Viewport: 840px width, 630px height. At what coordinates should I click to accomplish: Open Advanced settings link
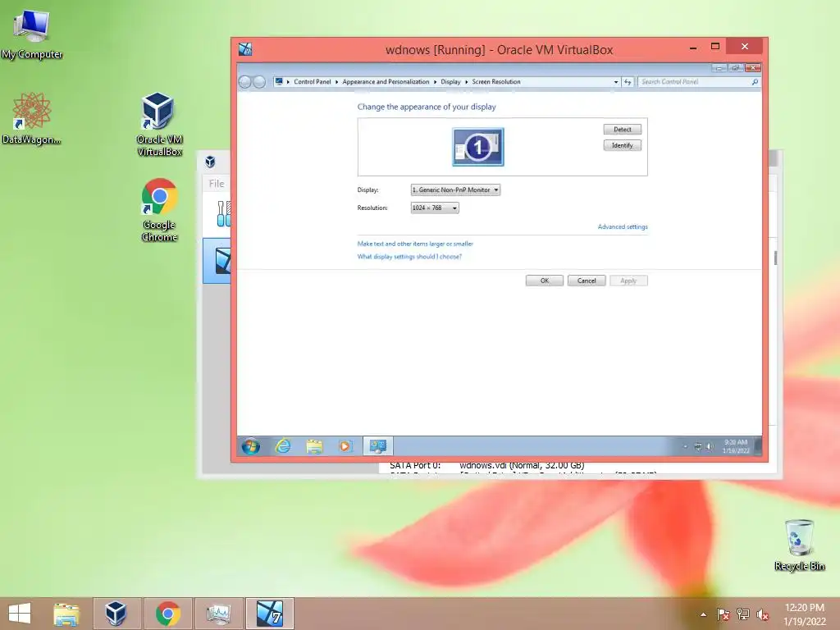click(x=623, y=226)
